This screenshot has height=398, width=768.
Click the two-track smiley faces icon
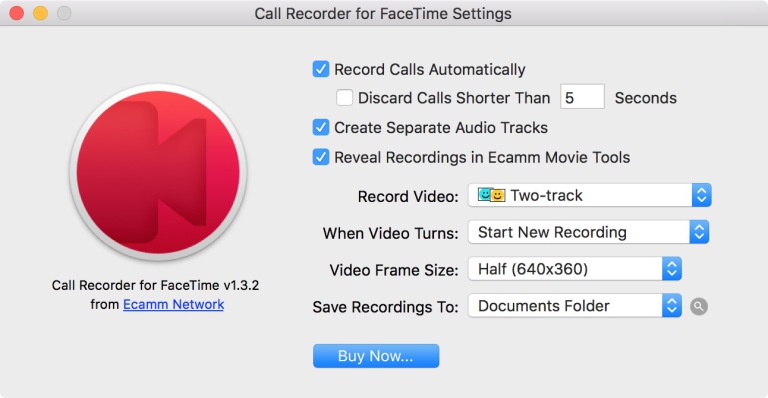pos(491,195)
